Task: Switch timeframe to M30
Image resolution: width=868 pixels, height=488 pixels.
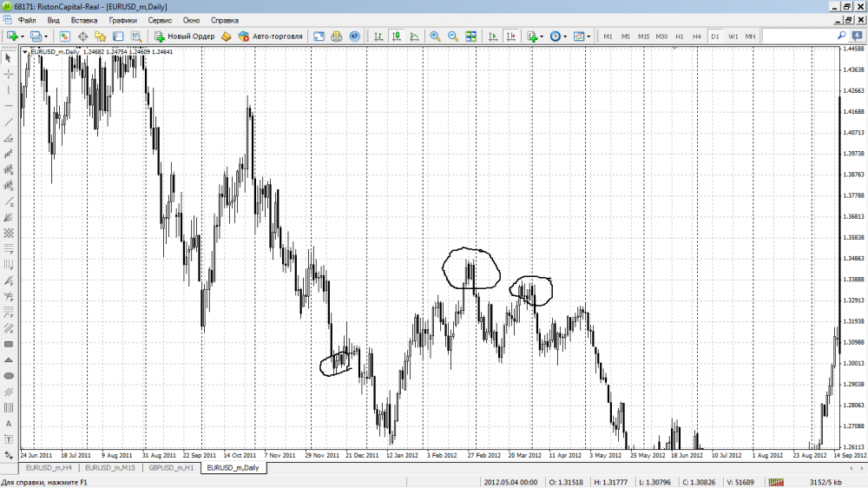Action: click(661, 36)
